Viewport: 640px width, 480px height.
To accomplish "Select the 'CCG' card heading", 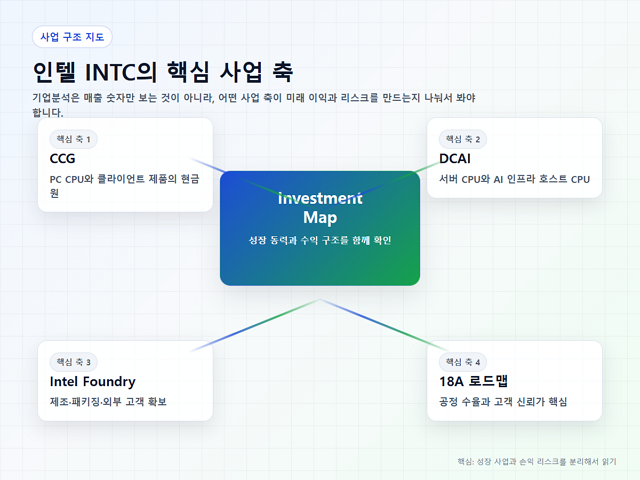I will [x=62, y=158].
